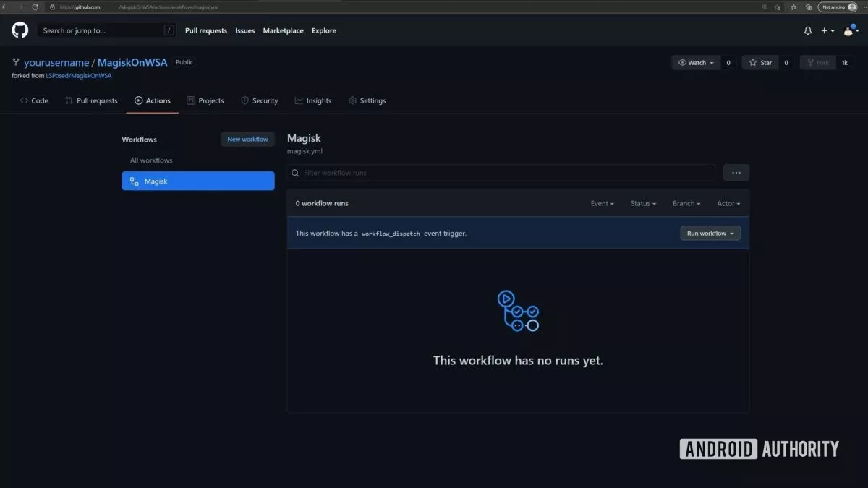This screenshot has width=868, height=488.
Task: Click the Fork button
Action: (x=817, y=63)
